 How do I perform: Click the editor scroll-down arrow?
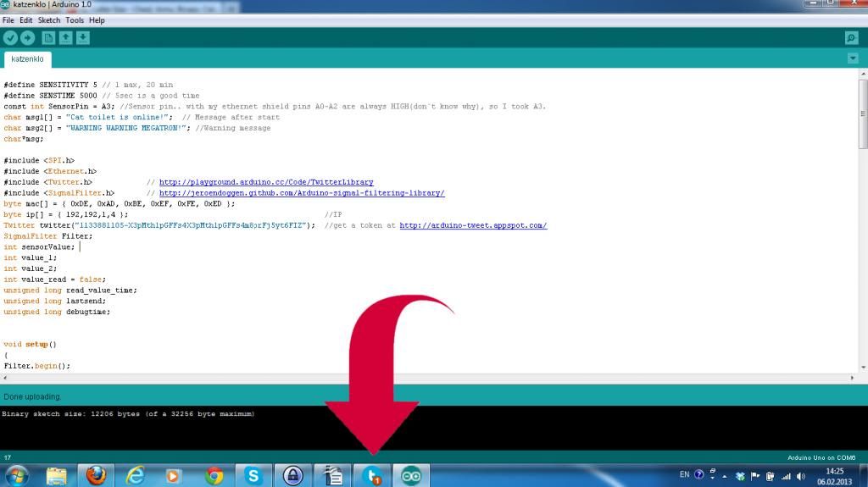(x=863, y=368)
